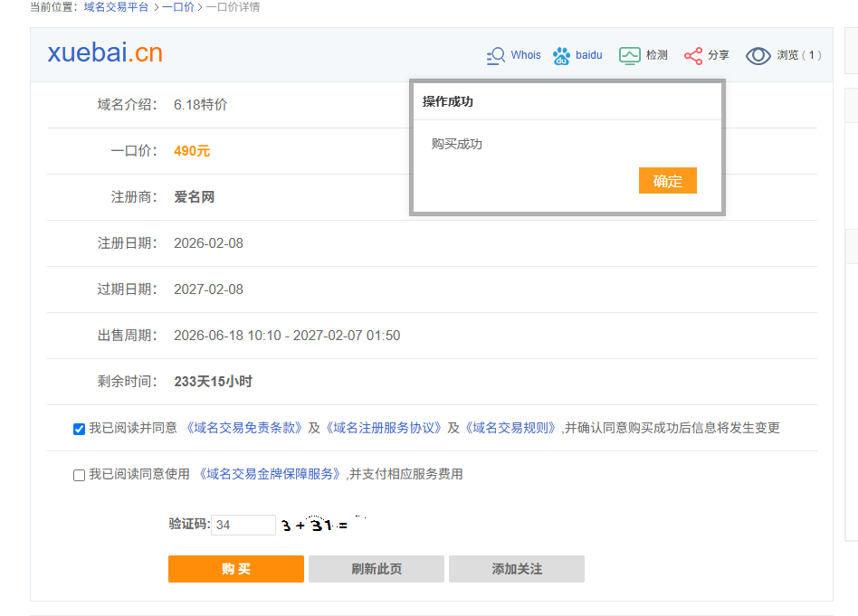Click the 检测 monitor icon
The width and height of the screenshot is (858, 616).
tap(629, 56)
